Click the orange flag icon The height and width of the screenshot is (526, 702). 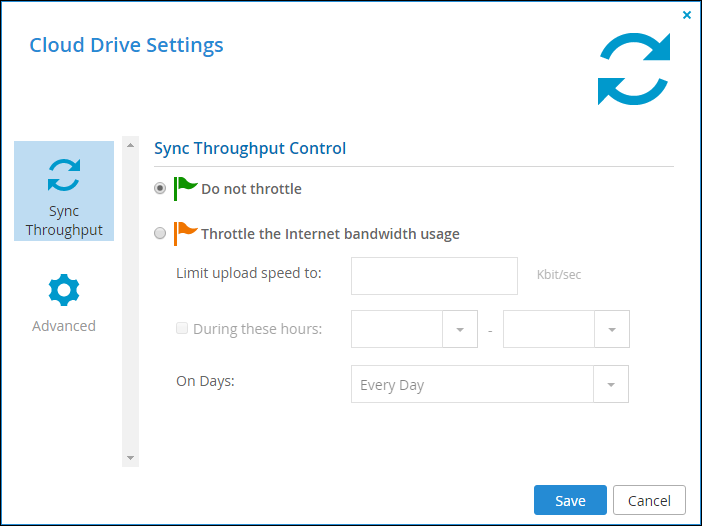tap(185, 233)
